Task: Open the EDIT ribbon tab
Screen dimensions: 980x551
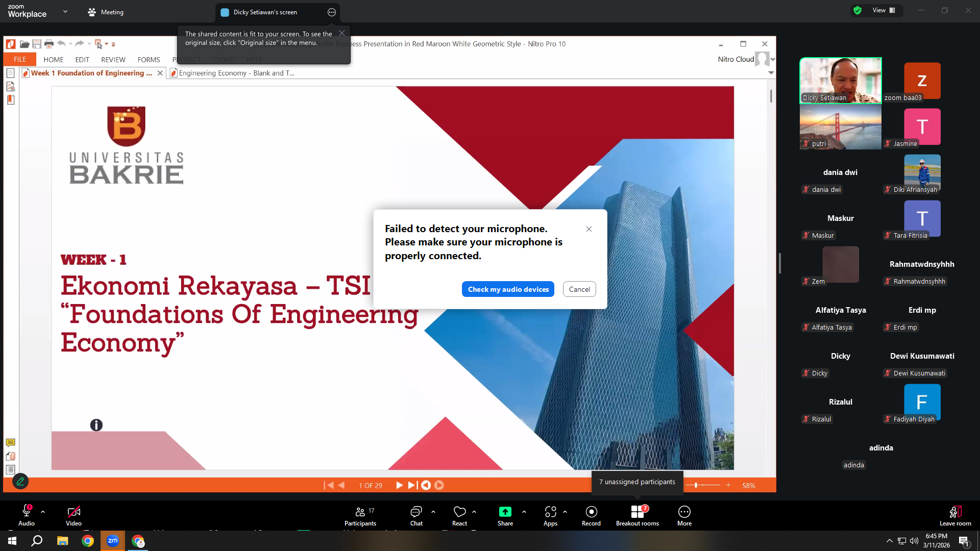Action: pyautogui.click(x=82, y=60)
